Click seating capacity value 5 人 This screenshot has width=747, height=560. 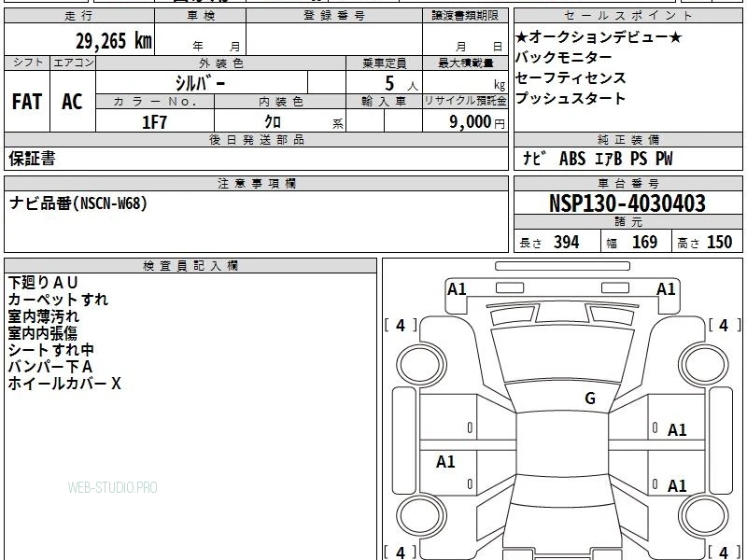coord(402,84)
